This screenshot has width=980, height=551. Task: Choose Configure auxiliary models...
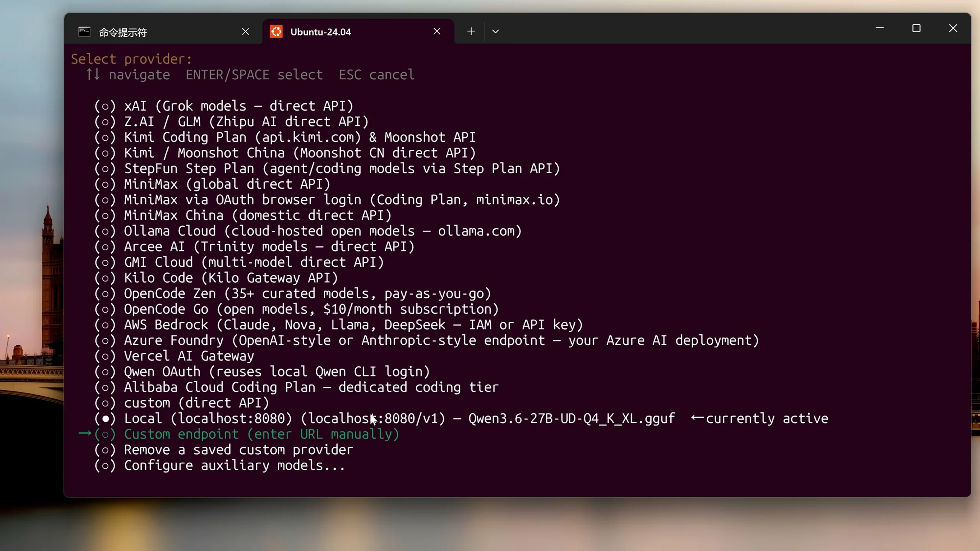[x=220, y=466]
